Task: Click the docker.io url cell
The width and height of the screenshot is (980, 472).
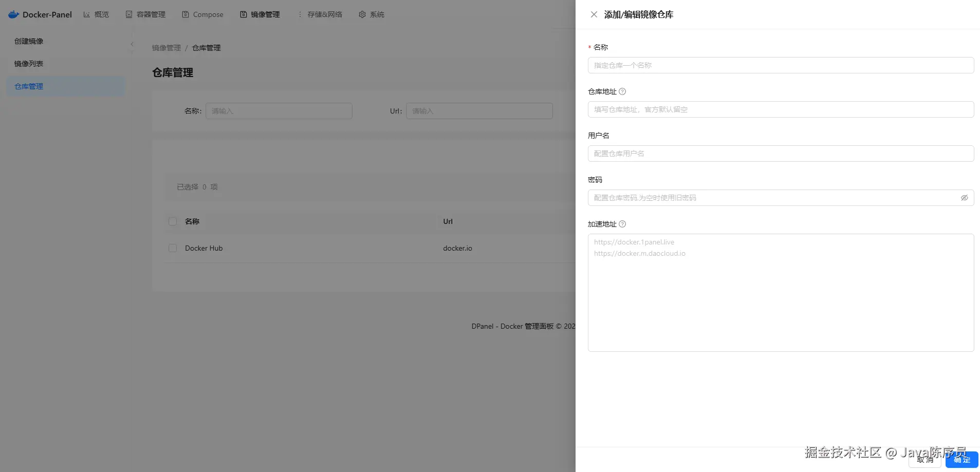Action: (457, 248)
